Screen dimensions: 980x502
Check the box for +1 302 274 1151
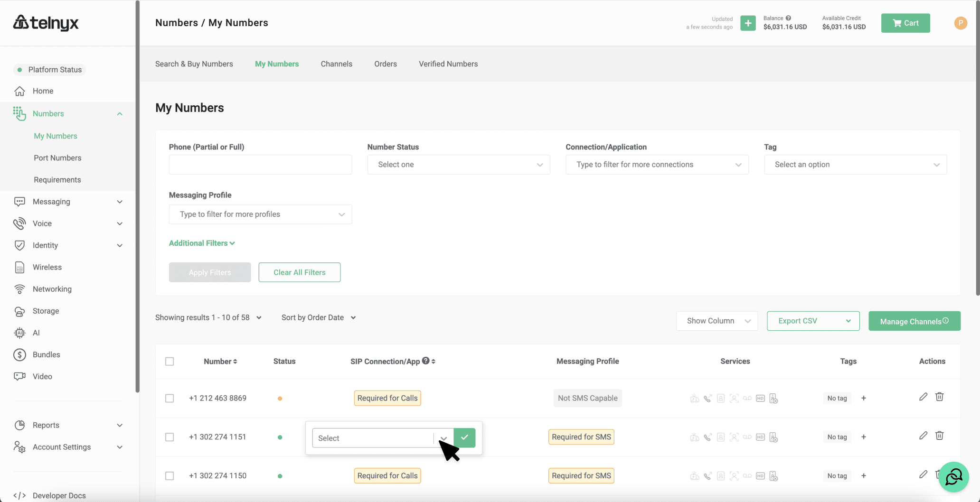tap(170, 437)
